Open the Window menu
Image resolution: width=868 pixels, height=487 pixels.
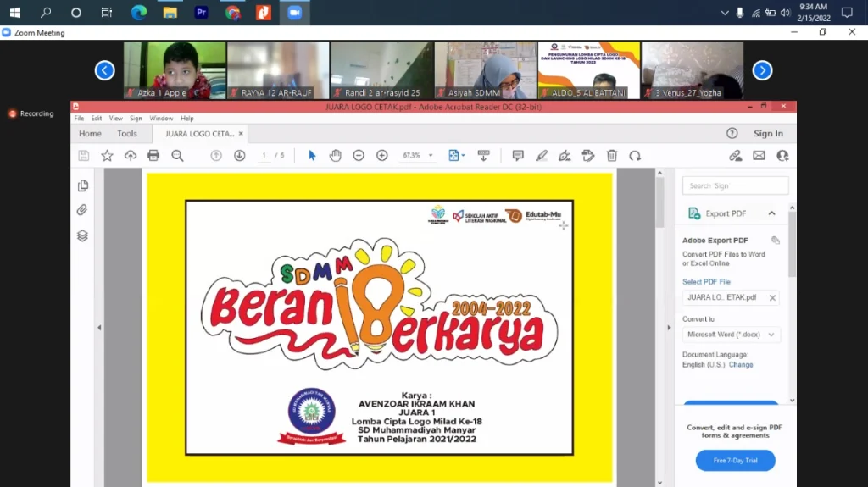click(161, 118)
